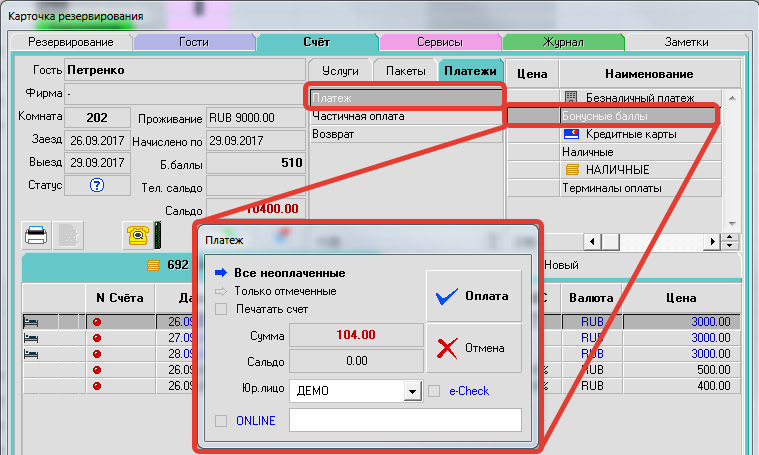Enable the Печатать счет checkbox
The image size is (759, 455).
point(221,309)
